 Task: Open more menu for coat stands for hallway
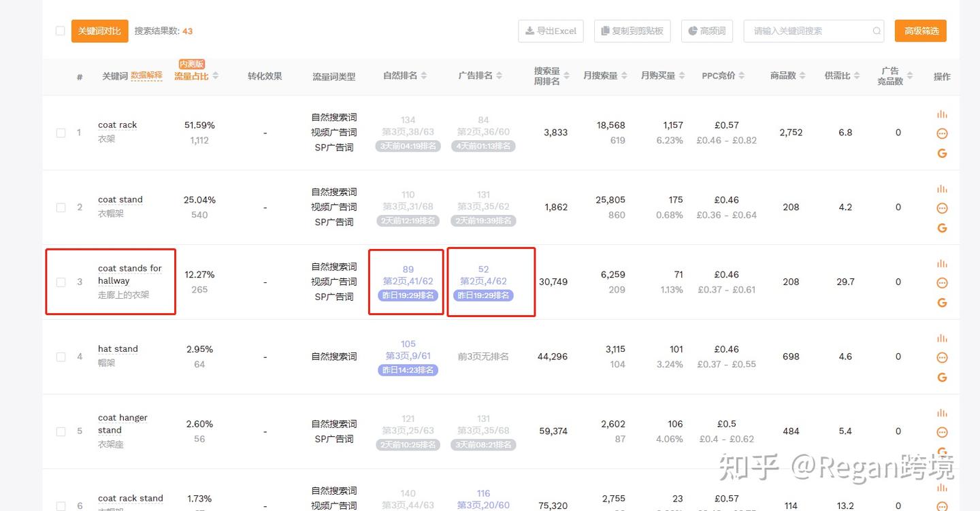[942, 283]
